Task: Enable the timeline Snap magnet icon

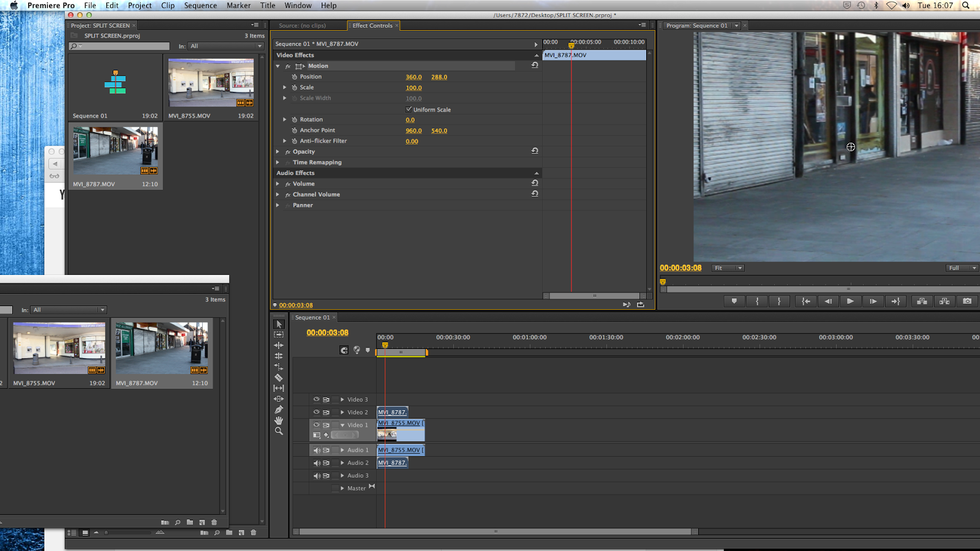Action: 344,350
